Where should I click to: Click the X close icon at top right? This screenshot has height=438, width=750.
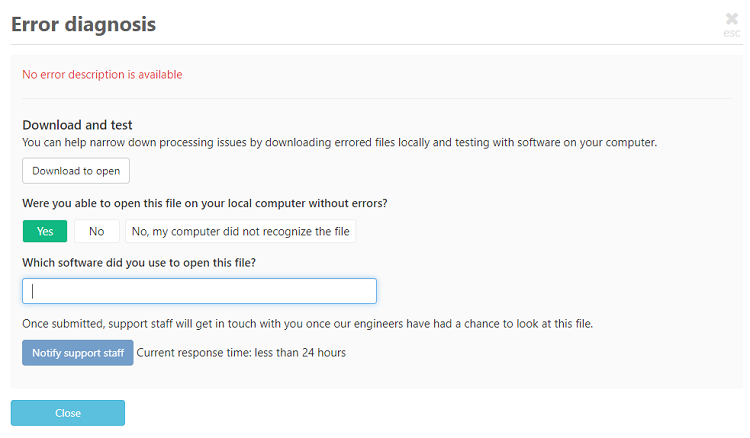click(x=732, y=18)
